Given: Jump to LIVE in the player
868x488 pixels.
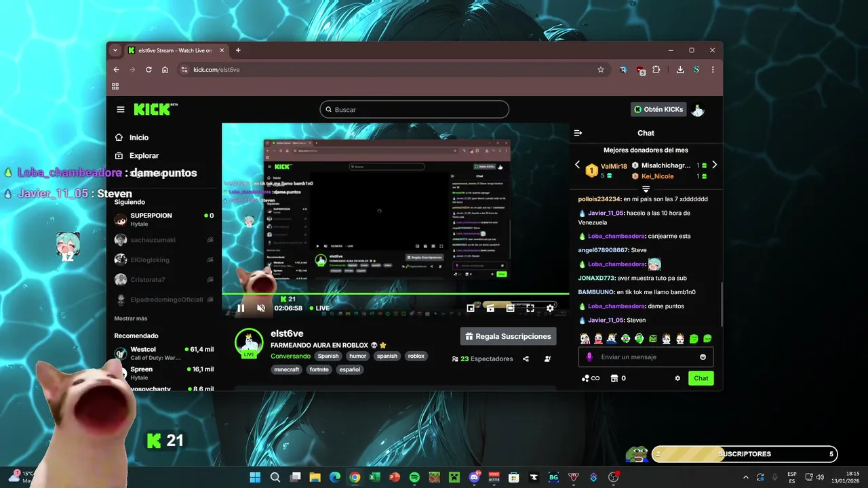Looking at the screenshot, I should (319, 308).
